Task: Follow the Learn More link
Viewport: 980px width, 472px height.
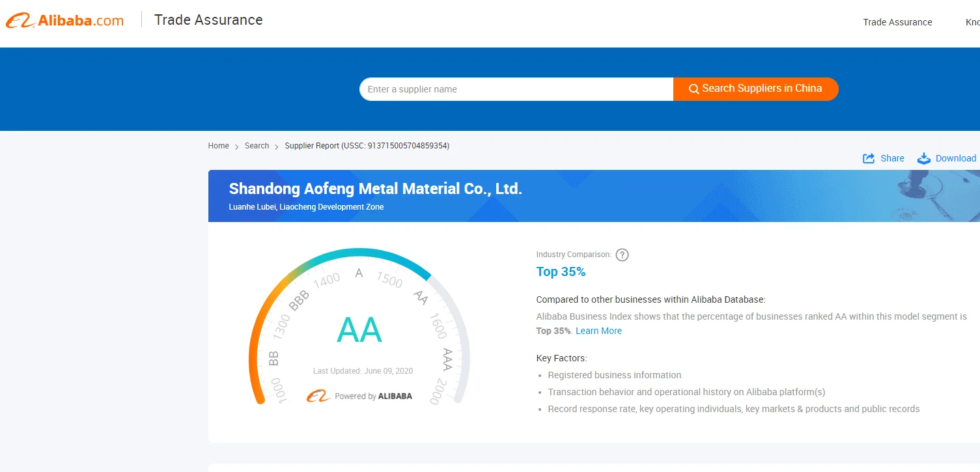Action: pyautogui.click(x=598, y=331)
